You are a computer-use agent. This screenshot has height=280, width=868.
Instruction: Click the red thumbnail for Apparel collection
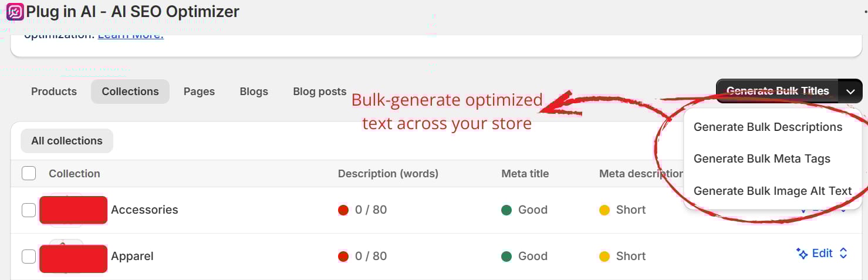pos(73,259)
